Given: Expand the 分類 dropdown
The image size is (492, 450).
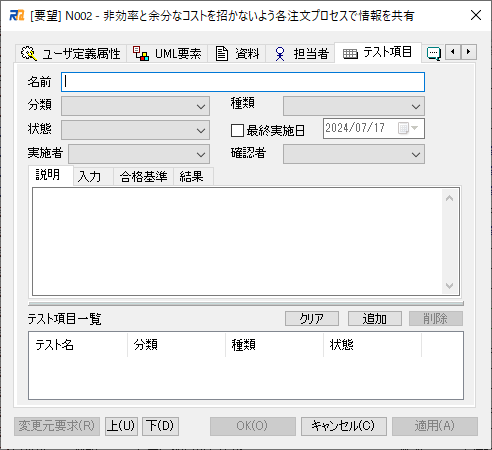Looking at the screenshot, I should pos(135,106).
